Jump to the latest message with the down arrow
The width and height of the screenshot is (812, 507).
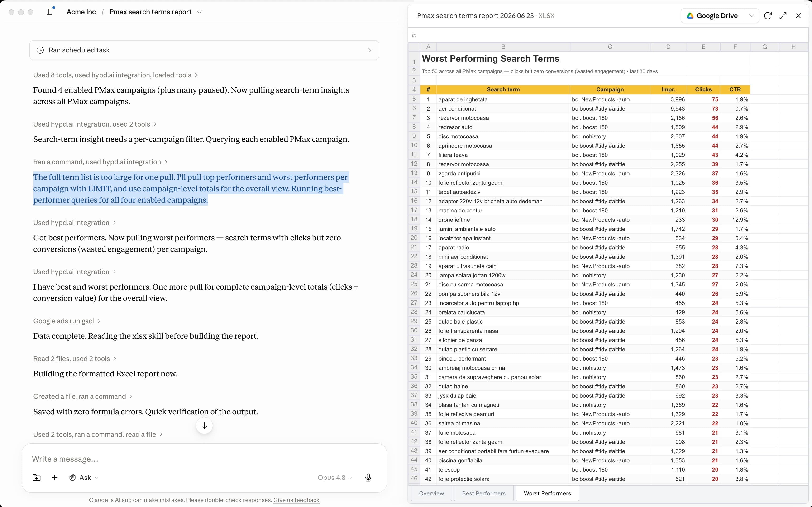(204, 426)
